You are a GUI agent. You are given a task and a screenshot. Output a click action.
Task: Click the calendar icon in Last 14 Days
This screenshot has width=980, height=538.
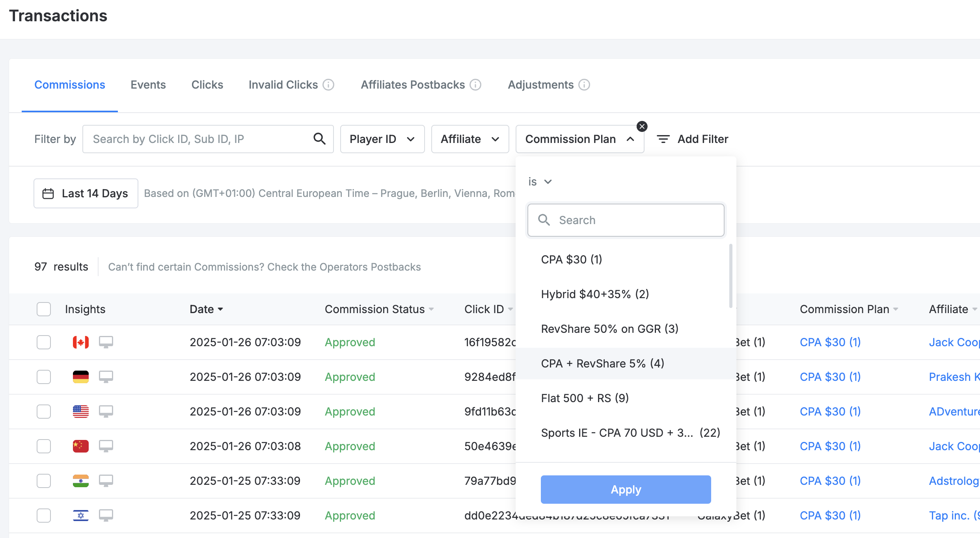(x=48, y=193)
